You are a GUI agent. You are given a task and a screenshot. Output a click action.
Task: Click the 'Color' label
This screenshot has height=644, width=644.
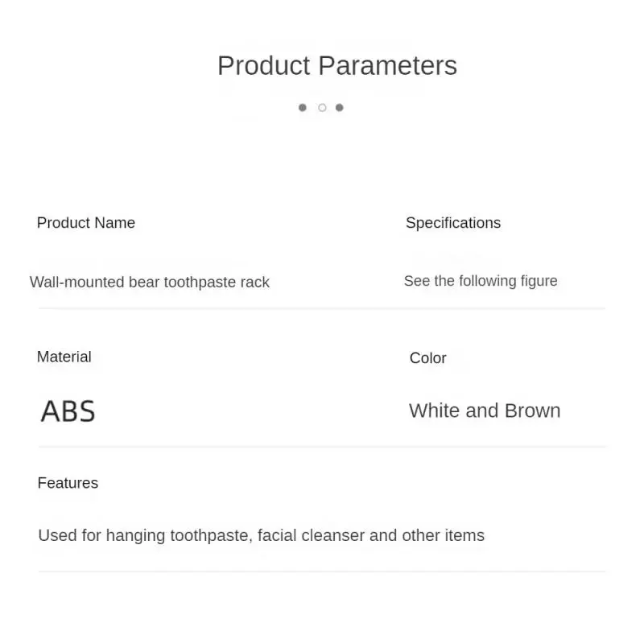pyautogui.click(x=427, y=358)
